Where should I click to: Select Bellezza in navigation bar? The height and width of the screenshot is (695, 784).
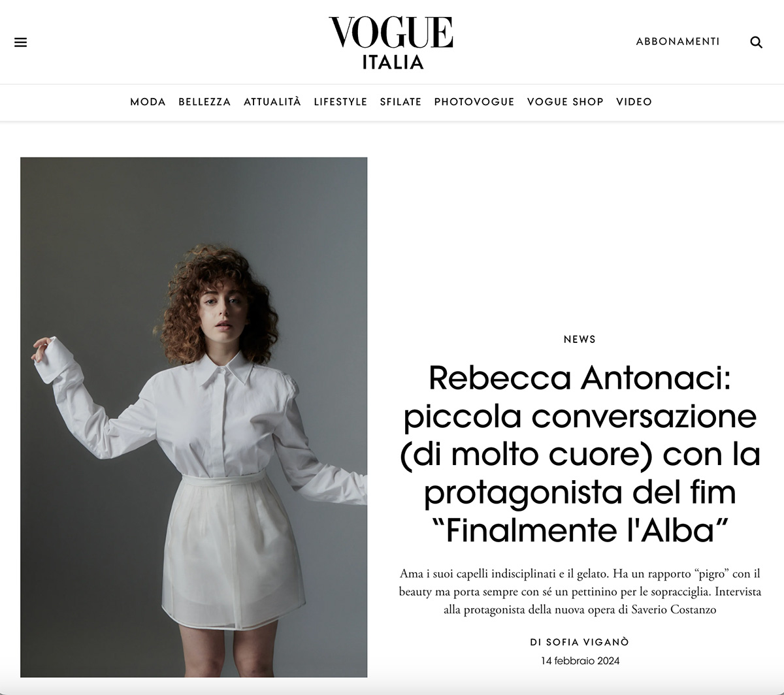[204, 102]
